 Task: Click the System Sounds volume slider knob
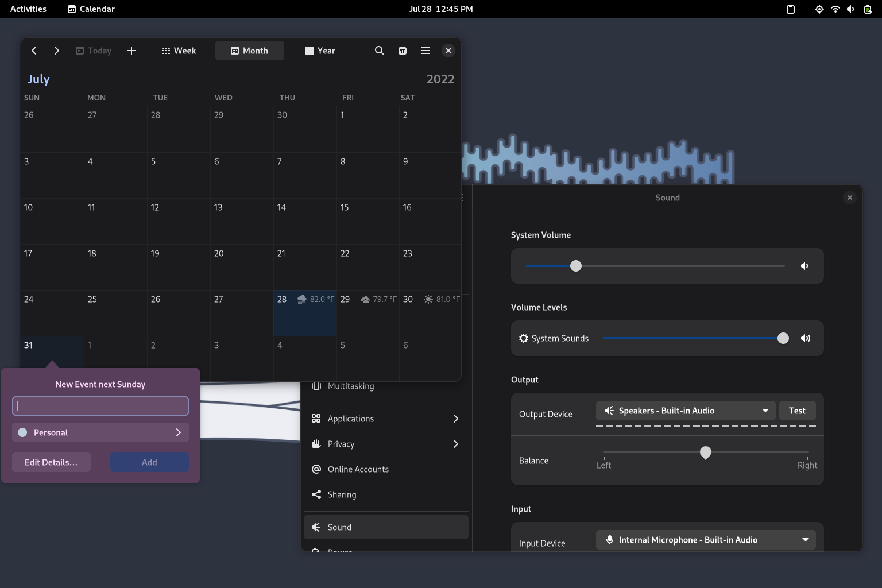pos(783,338)
